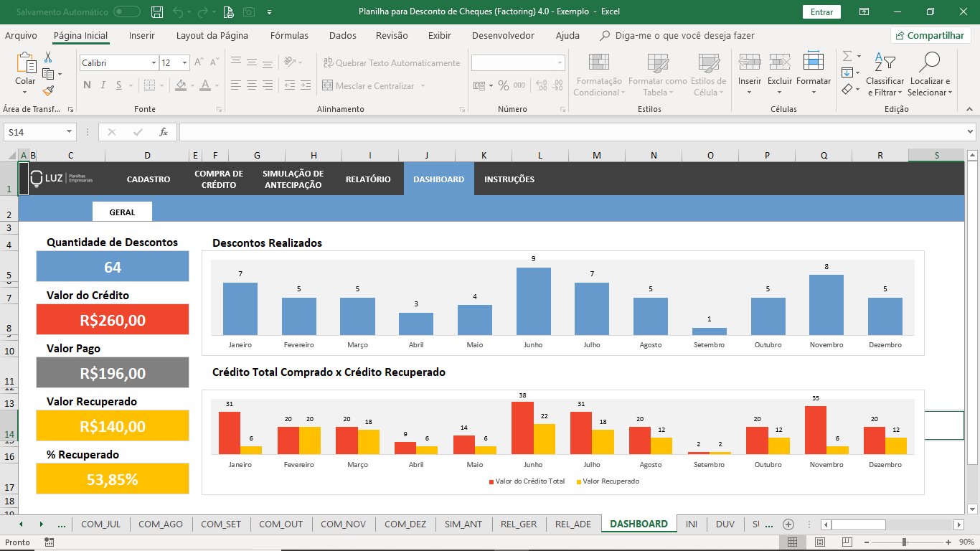
Task: Switch to Layout da Página tab
Action: 212,35
